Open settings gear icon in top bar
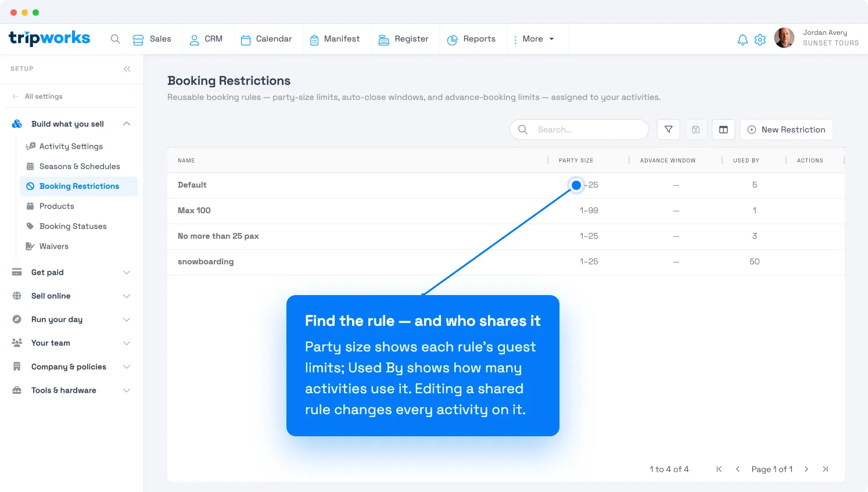Screen dimensions: 868x492 coord(760,39)
